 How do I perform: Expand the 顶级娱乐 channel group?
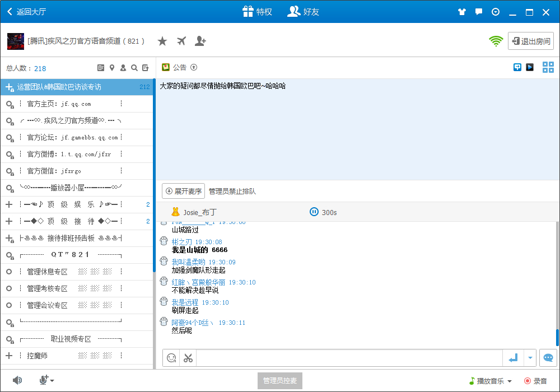10,204
